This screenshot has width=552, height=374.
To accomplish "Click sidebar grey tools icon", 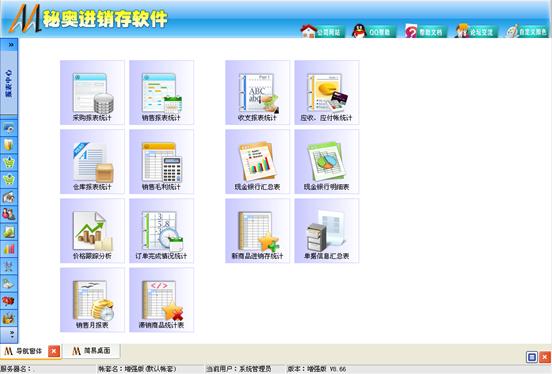I will [x=9, y=266].
